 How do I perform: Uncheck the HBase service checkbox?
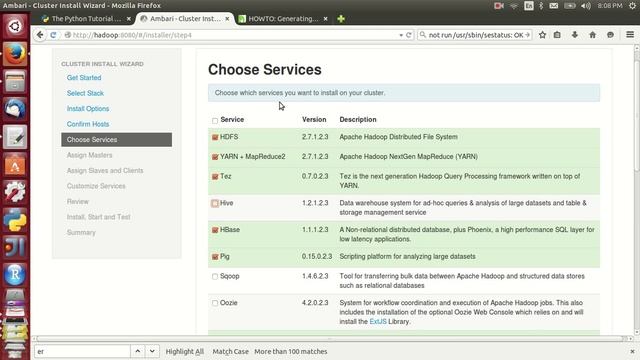[215, 230]
